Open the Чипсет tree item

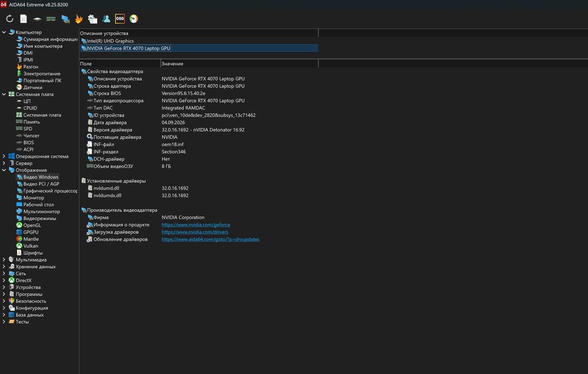point(31,135)
